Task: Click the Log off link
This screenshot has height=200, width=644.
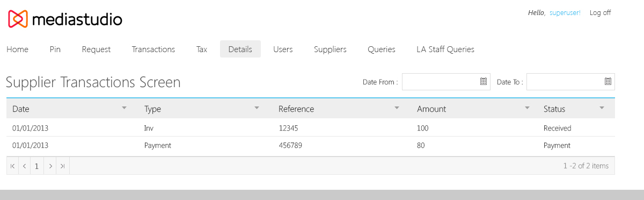Action: pyautogui.click(x=600, y=13)
